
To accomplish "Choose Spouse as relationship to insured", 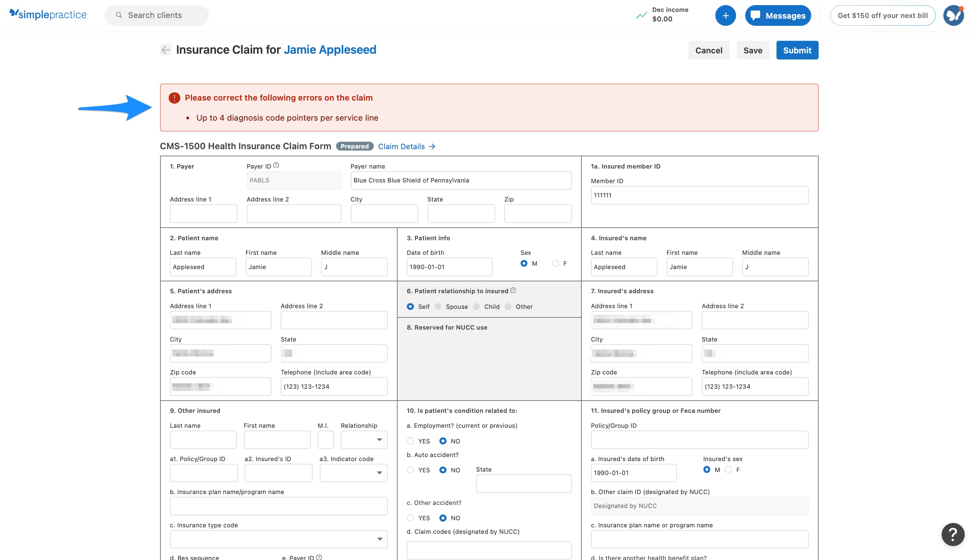I will [438, 307].
